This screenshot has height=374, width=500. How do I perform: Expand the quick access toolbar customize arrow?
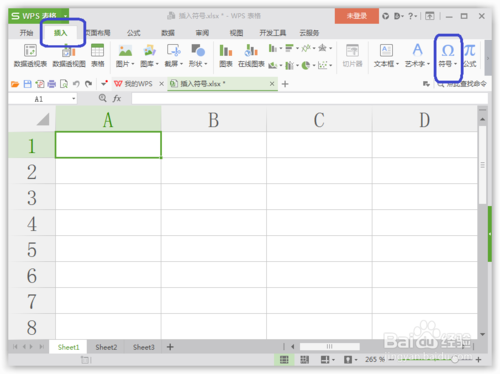tap(104, 84)
